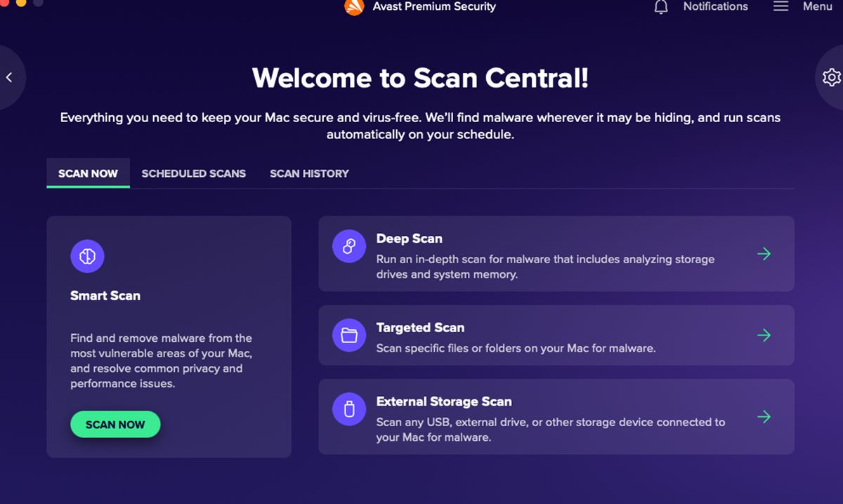
Task: Click the Notifications bell icon
Action: click(x=661, y=7)
